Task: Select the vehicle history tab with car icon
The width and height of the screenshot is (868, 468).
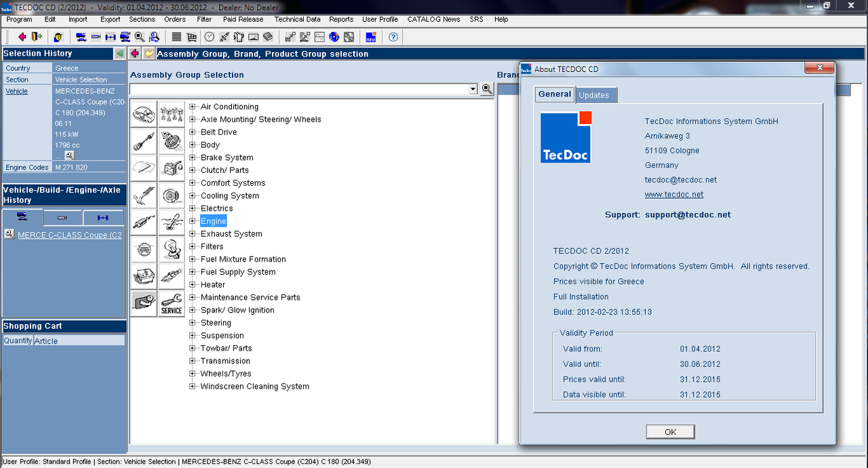Action: tap(22, 217)
